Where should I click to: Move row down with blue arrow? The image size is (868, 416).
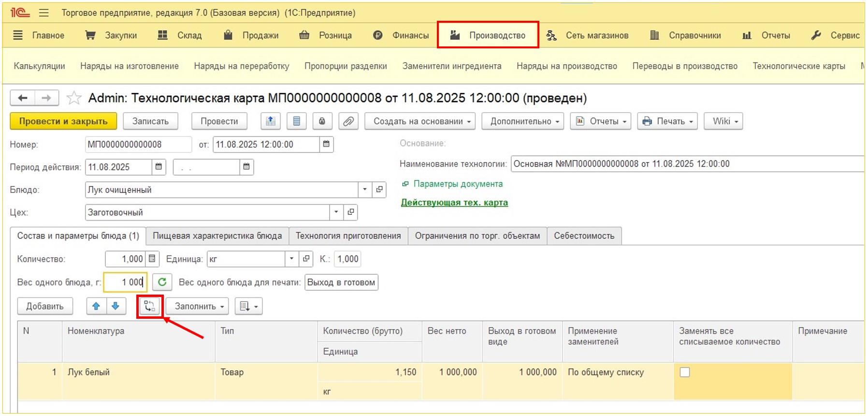(x=116, y=306)
